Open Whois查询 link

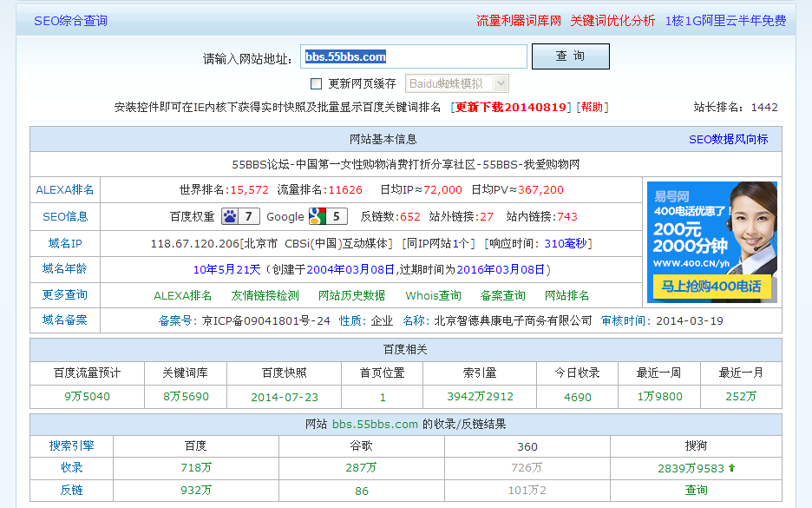[433, 295]
